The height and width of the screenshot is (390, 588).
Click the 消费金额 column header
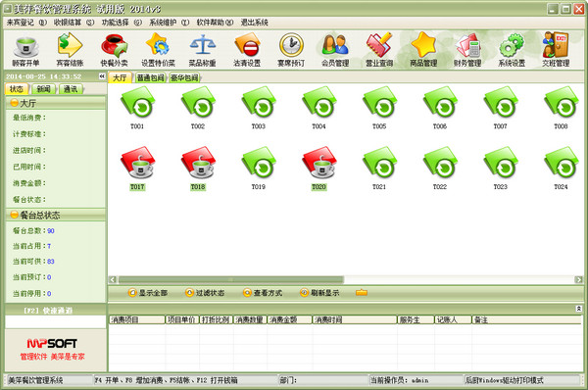[289, 319]
